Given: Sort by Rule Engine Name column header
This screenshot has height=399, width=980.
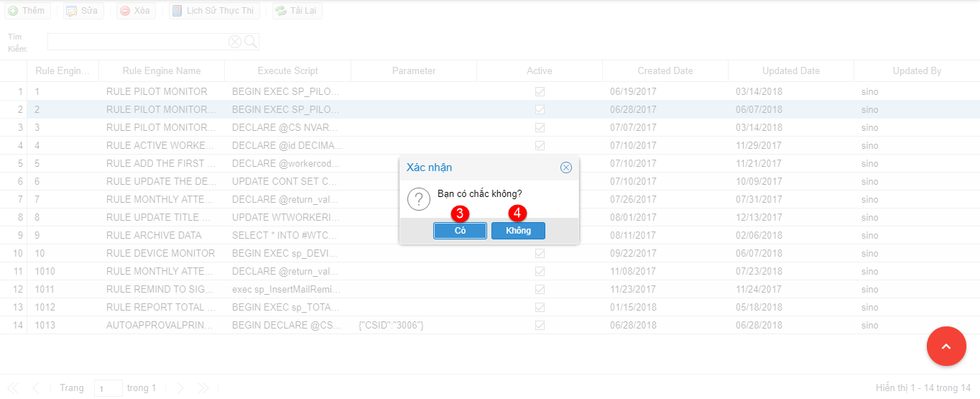Looking at the screenshot, I should pyautogui.click(x=162, y=71).
